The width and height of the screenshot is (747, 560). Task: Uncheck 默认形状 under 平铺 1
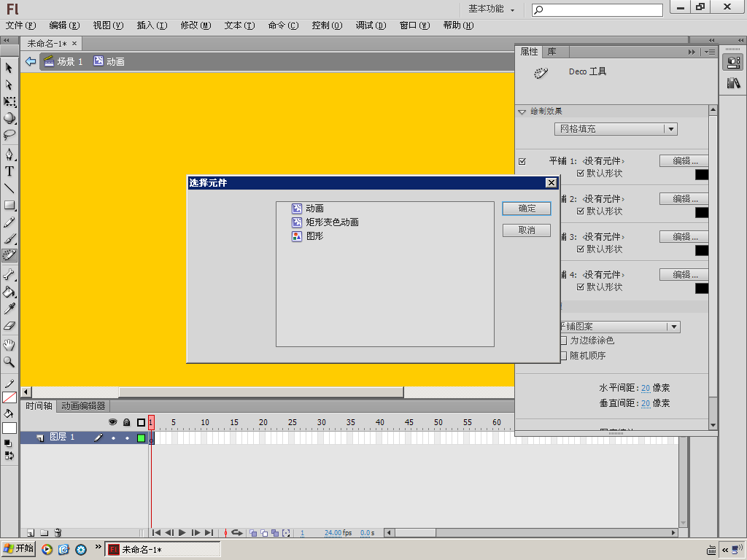(580, 174)
